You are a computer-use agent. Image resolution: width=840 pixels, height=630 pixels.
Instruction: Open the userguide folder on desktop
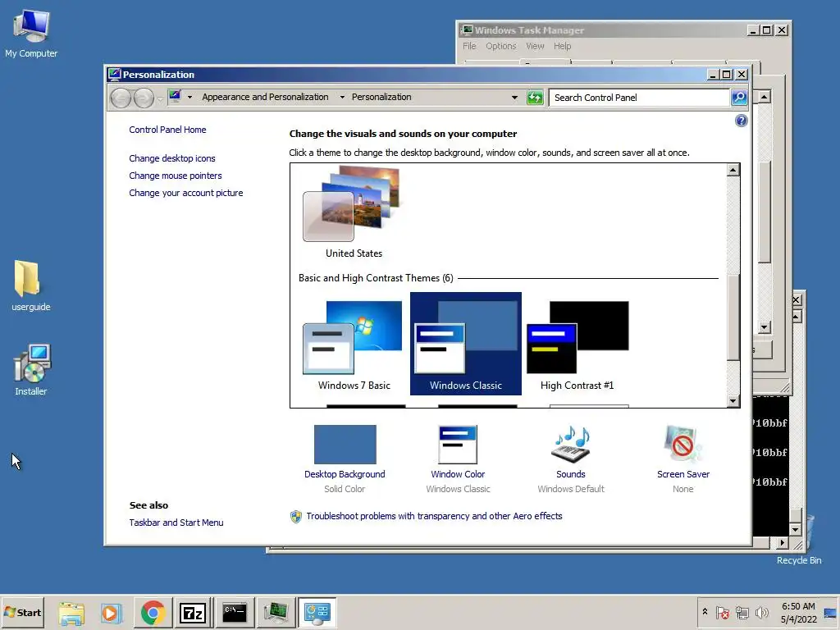(x=30, y=285)
